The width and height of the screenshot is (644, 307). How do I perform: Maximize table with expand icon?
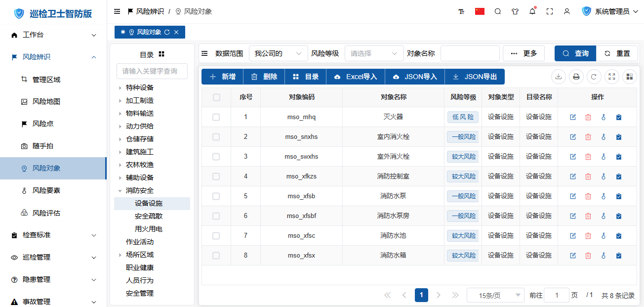612,77
